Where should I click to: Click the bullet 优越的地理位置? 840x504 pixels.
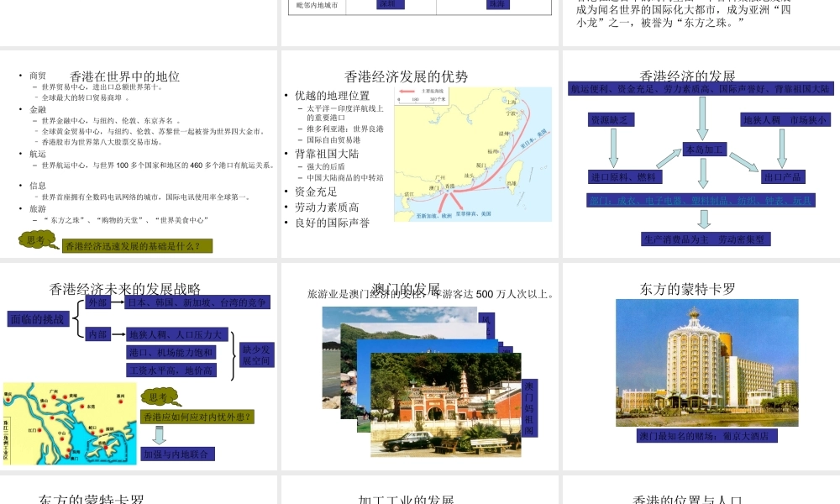tap(332, 95)
